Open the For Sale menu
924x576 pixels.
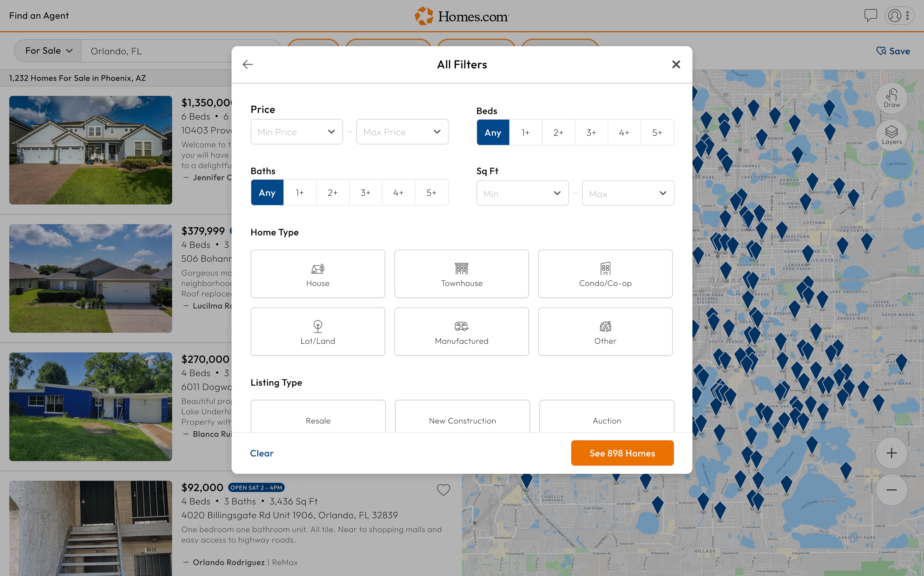click(x=48, y=51)
